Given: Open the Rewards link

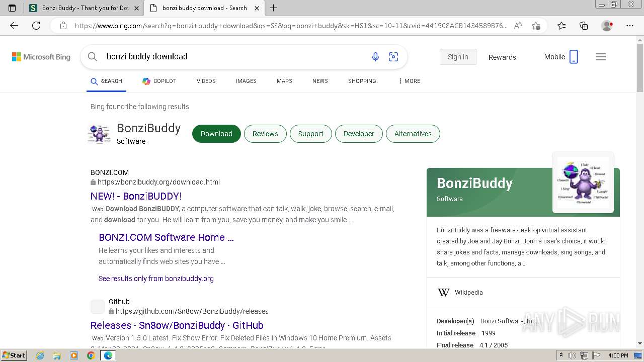Looking at the screenshot, I should 502,57.
